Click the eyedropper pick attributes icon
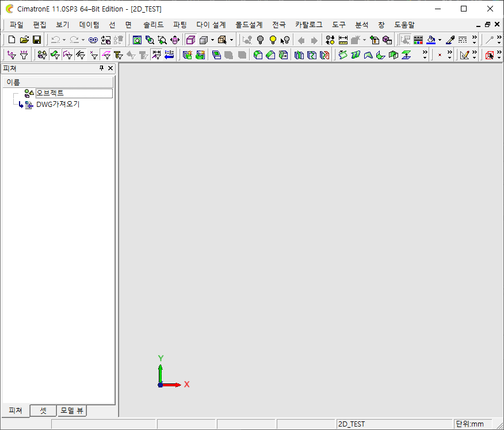Viewport: 504px width, 430px height. pos(450,40)
